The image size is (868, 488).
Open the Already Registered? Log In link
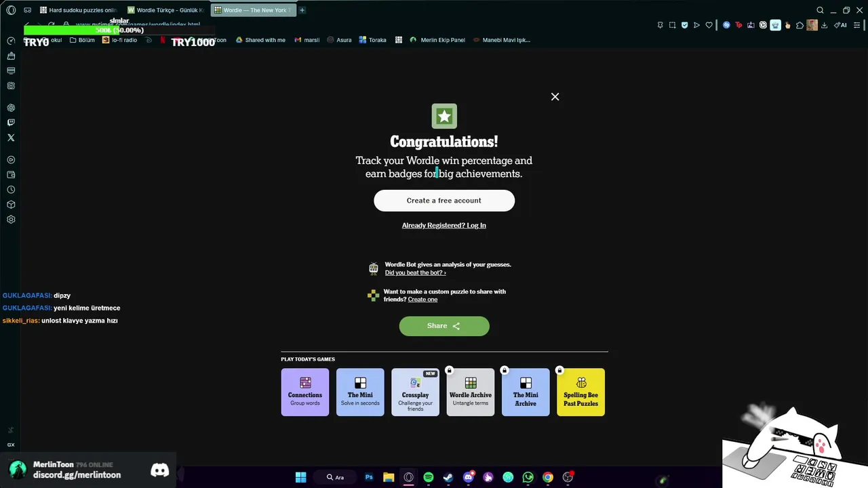[444, 226]
